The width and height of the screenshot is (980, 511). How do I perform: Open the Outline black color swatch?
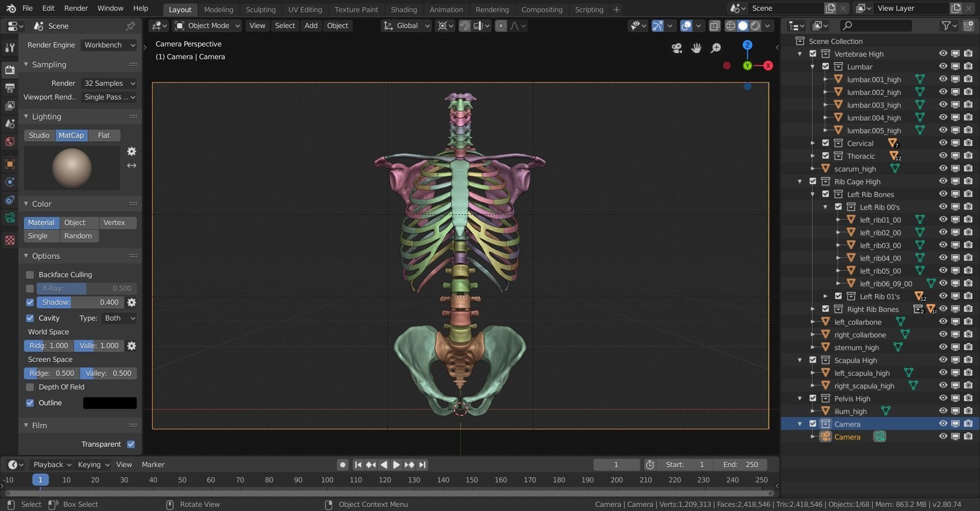coord(110,403)
